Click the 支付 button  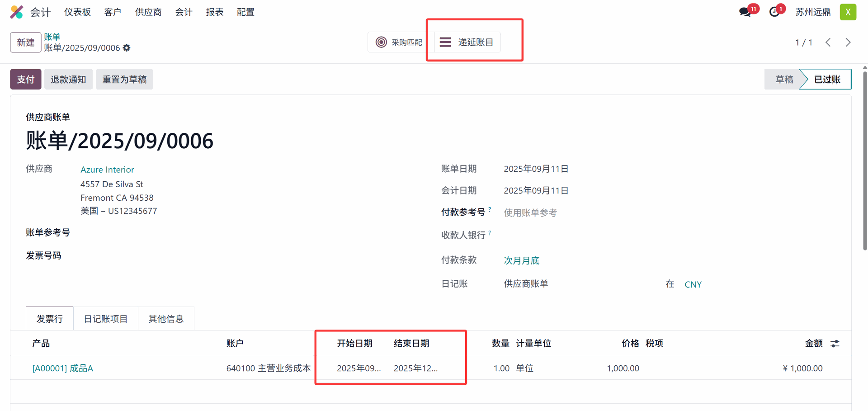26,80
